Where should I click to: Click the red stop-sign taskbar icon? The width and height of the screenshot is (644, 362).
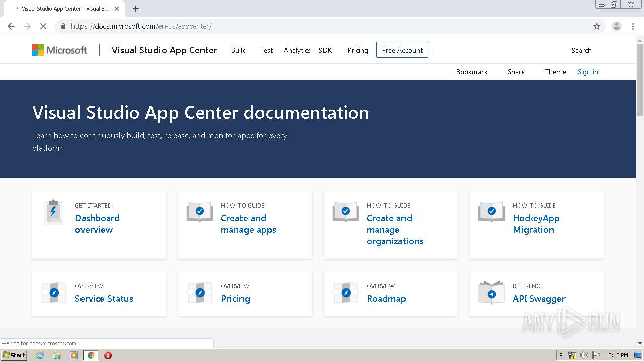pos(108,355)
